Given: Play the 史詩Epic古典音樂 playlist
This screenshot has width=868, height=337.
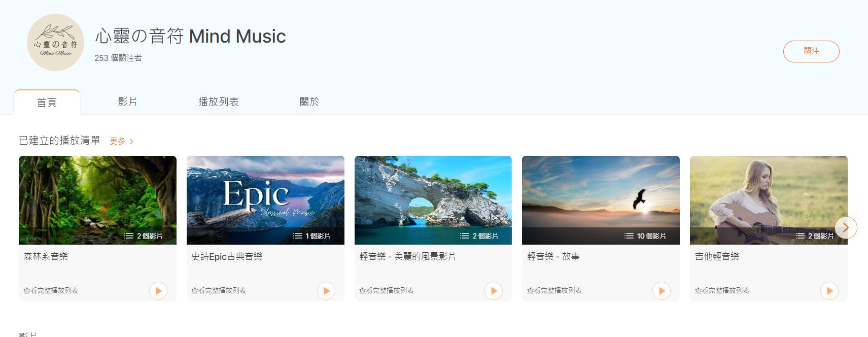Looking at the screenshot, I should point(326,291).
